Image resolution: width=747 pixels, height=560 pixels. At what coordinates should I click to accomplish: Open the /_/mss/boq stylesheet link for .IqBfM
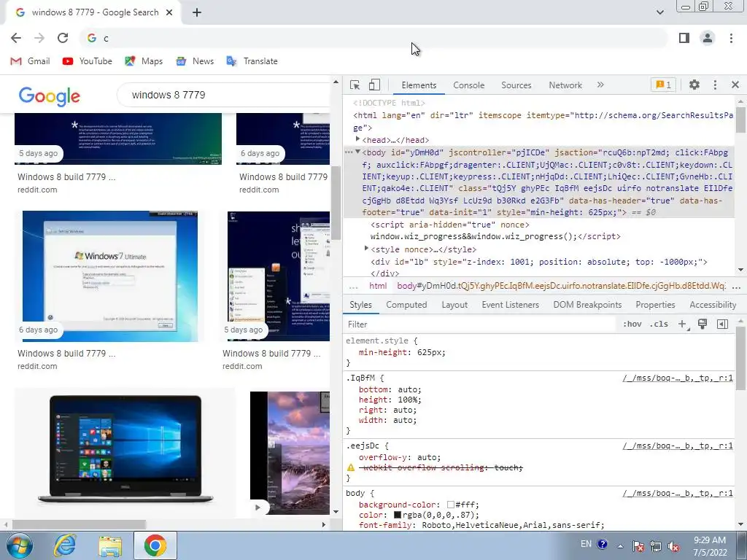678,378
